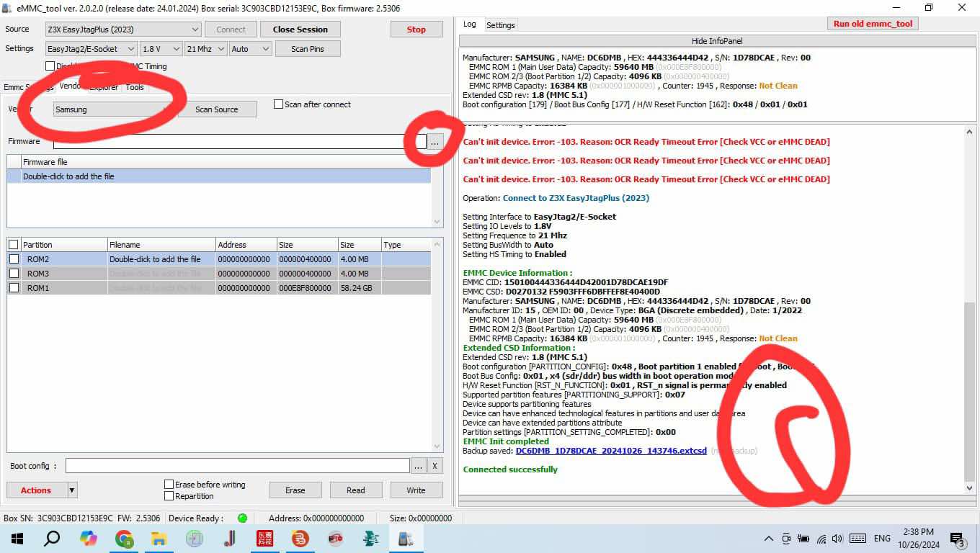This screenshot has height=553, width=980.
Task: Launch Copilot from the taskbar
Action: pyautogui.click(x=88, y=539)
